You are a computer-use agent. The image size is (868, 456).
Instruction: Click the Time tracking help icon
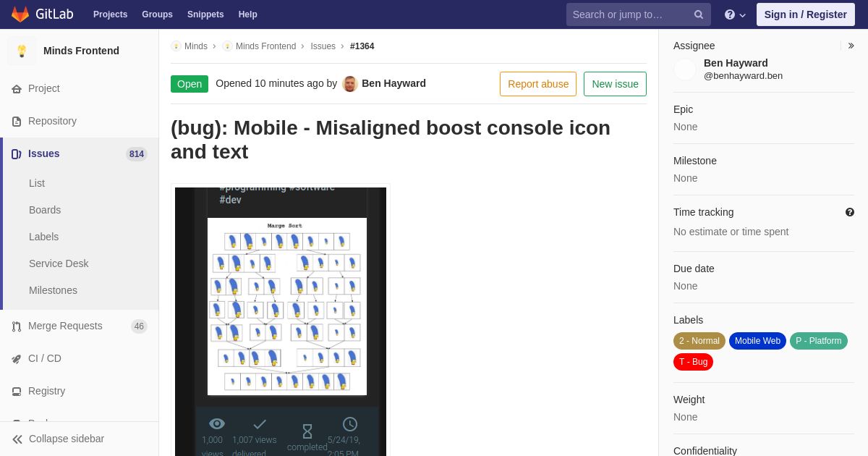click(850, 212)
